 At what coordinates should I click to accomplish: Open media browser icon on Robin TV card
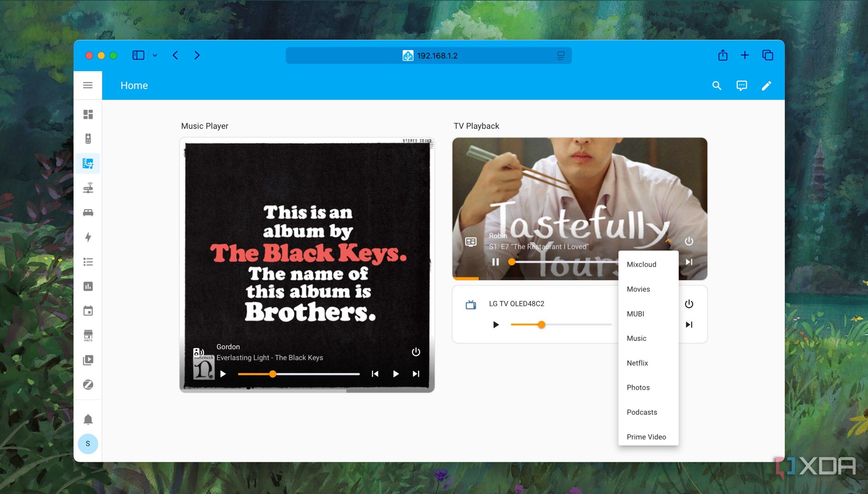click(x=471, y=241)
